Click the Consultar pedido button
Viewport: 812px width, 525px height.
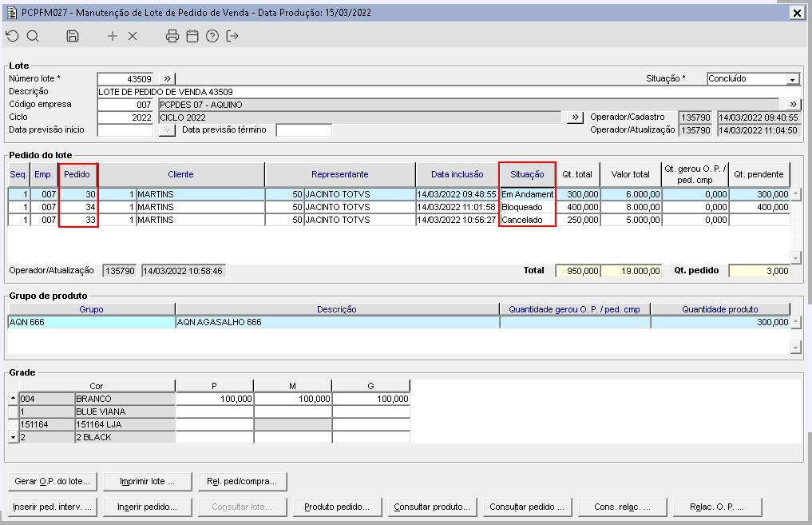tap(527, 507)
